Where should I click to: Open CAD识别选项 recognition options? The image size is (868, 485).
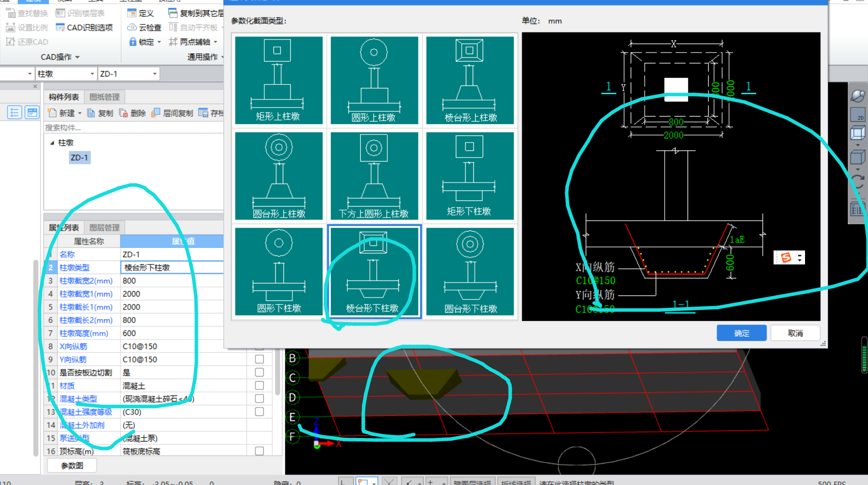(x=84, y=27)
